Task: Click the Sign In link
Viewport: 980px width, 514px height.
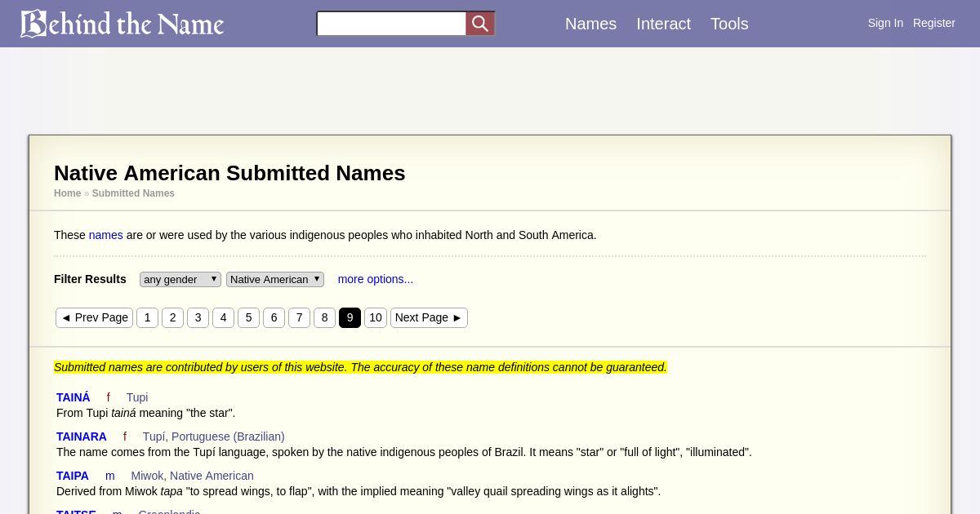Action: click(x=885, y=23)
